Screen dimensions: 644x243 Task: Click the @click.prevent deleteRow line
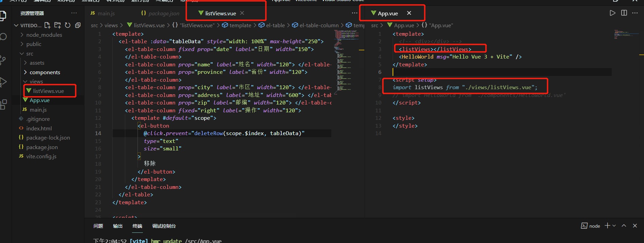tap(224, 133)
